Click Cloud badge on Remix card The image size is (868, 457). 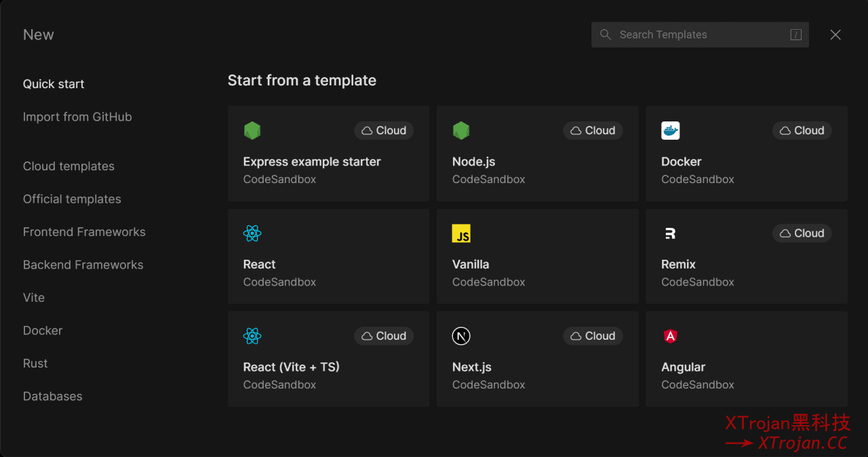point(802,233)
